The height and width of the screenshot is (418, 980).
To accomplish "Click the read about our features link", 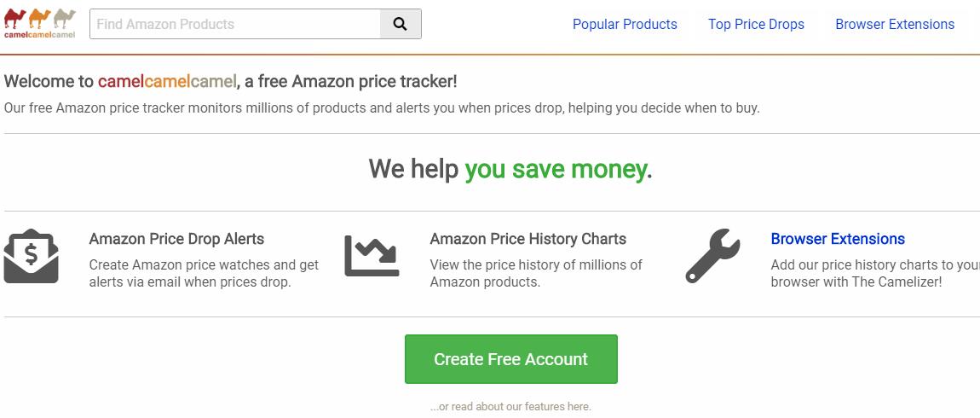I will (510, 406).
